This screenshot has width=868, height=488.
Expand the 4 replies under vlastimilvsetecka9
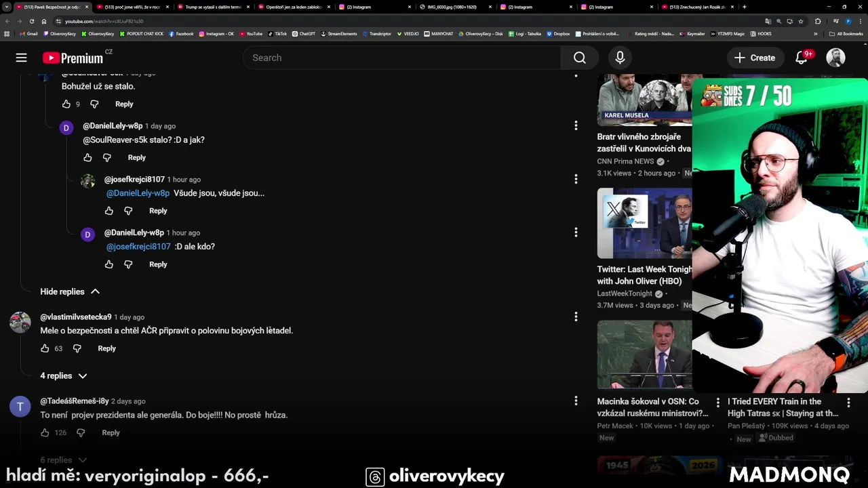(64, 375)
